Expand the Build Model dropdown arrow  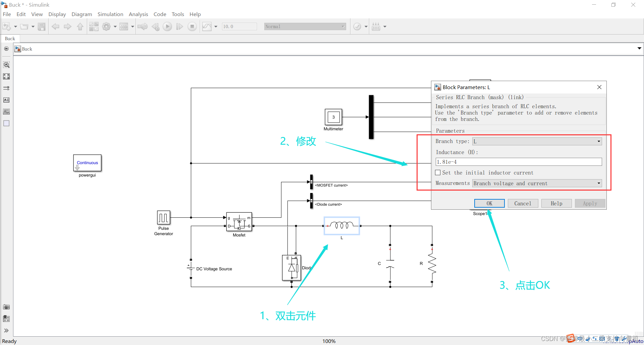tap(385, 26)
